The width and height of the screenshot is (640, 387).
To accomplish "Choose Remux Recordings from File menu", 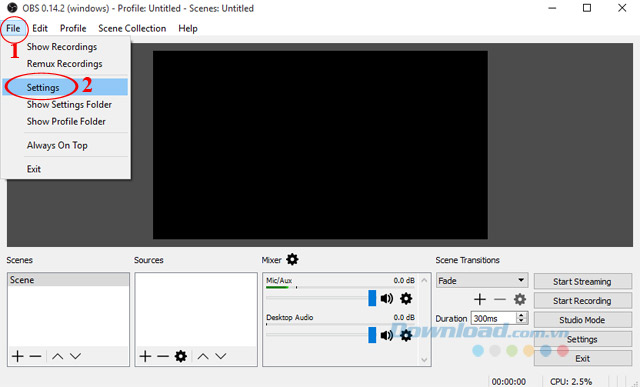I will [x=65, y=64].
